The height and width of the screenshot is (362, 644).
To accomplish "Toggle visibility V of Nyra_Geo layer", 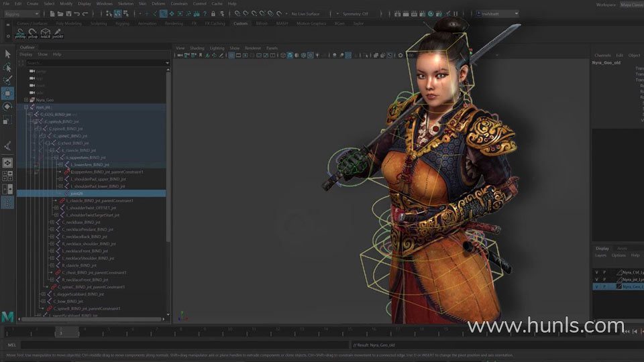I will tap(596, 286).
